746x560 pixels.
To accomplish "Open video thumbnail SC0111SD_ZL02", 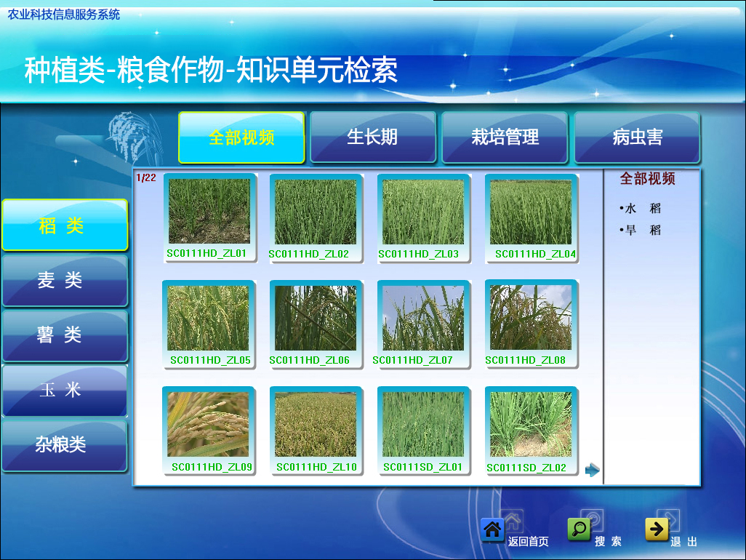I will click(531, 431).
